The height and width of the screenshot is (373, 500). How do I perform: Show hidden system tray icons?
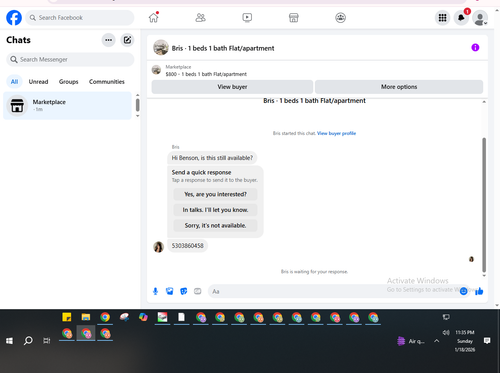pyautogui.click(x=437, y=341)
